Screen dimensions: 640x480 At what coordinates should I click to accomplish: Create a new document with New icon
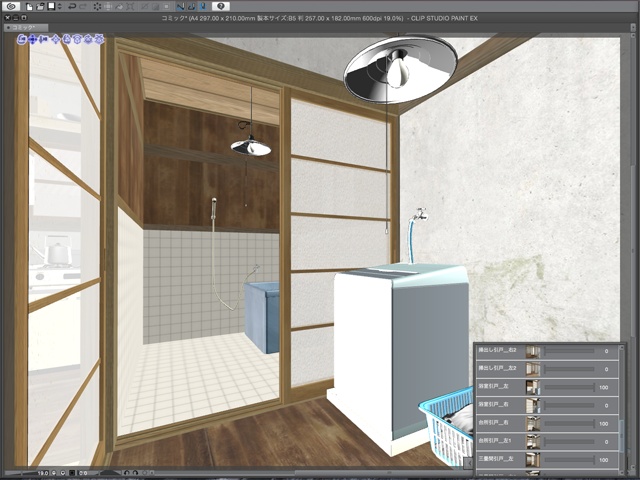pyautogui.click(x=29, y=7)
